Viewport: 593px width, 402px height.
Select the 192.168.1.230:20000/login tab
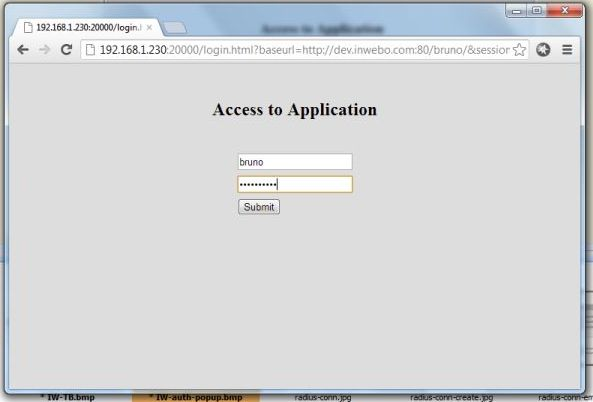pos(88,28)
